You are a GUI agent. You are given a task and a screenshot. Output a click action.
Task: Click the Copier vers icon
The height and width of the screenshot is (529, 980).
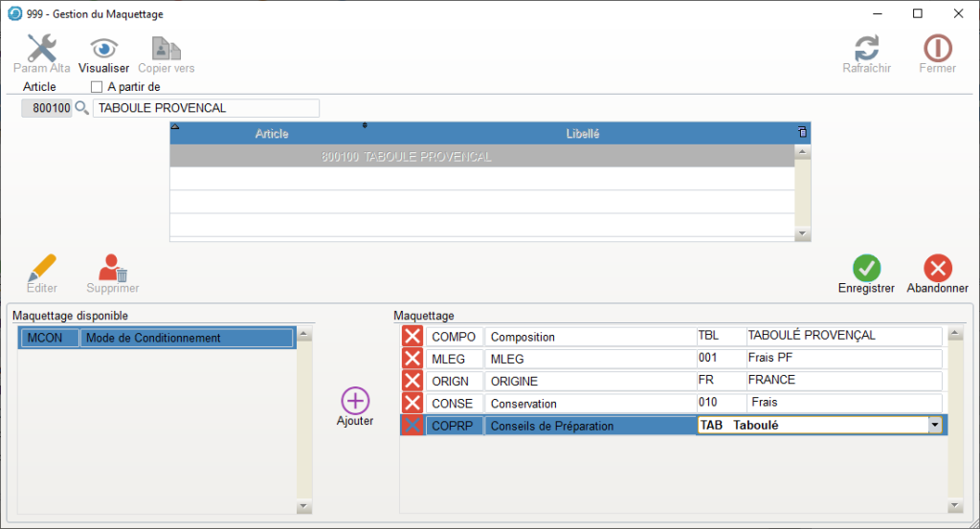click(166, 49)
